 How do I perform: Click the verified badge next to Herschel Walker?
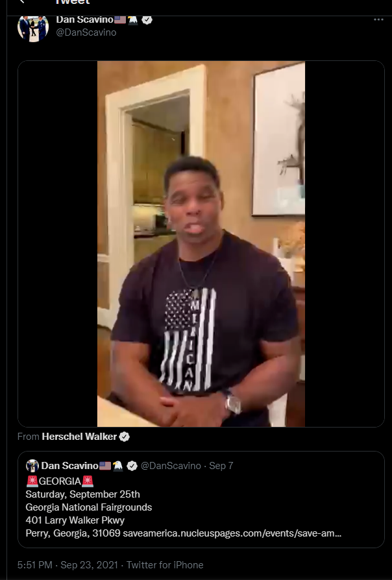125,437
